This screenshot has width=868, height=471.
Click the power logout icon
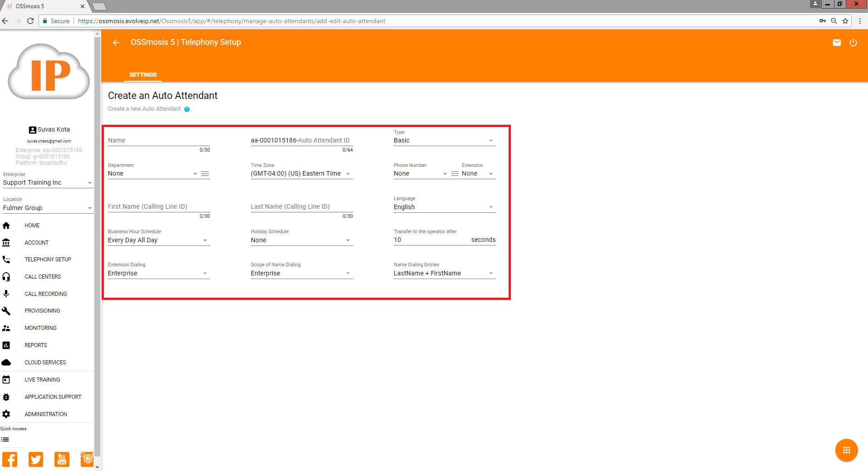pyautogui.click(x=853, y=43)
